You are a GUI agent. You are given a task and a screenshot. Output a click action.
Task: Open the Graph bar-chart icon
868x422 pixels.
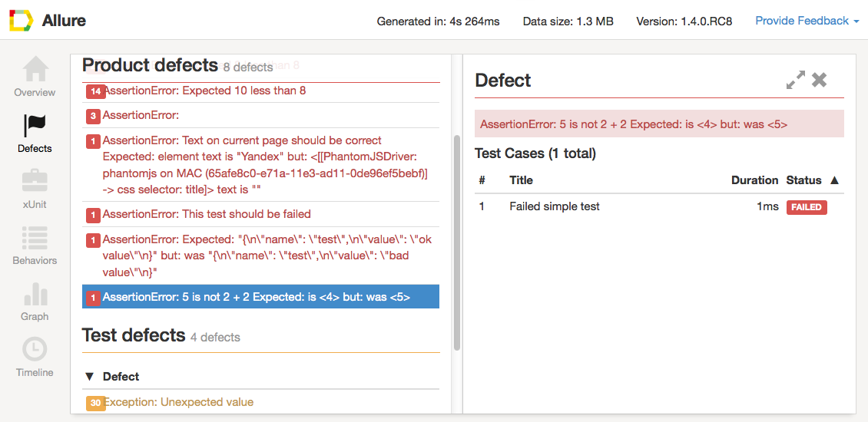point(35,294)
